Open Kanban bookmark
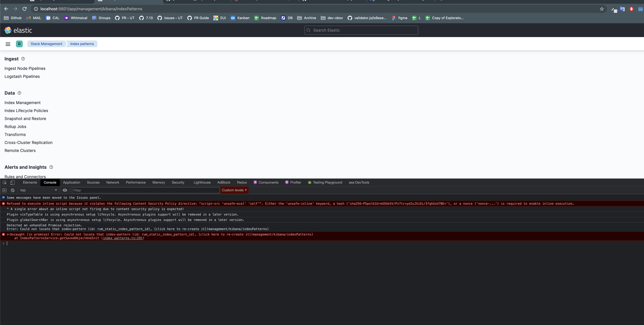The height and width of the screenshot is (325, 644). click(x=240, y=18)
